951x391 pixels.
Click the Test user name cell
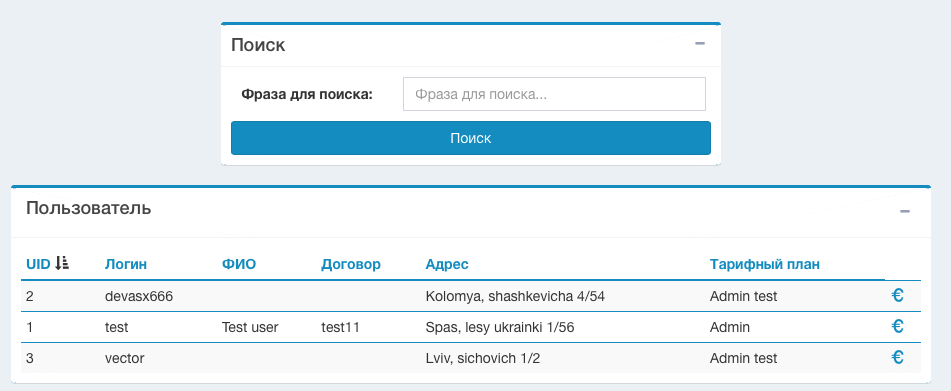tap(250, 327)
